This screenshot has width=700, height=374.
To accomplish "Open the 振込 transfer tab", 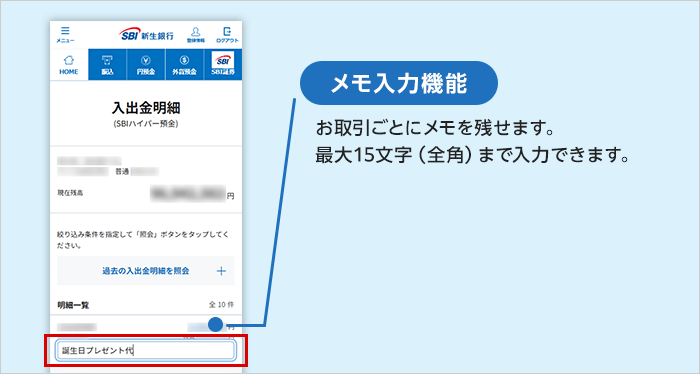I will point(108,65).
